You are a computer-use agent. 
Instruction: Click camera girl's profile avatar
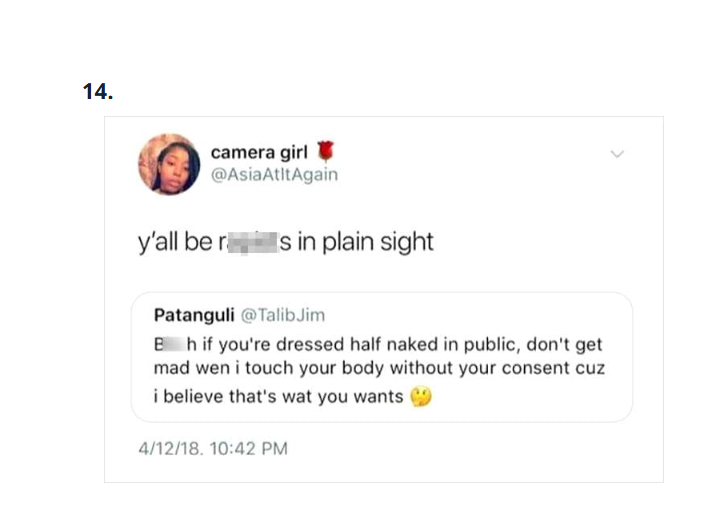click(x=168, y=164)
